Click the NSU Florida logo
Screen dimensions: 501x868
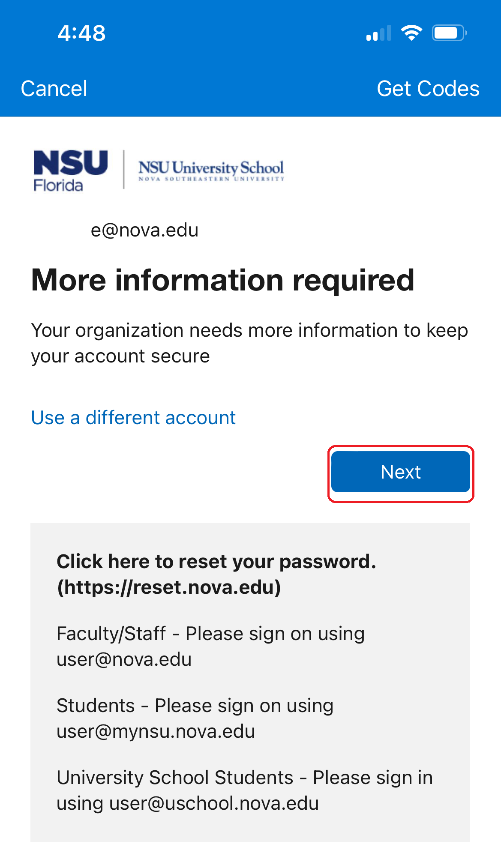click(71, 170)
